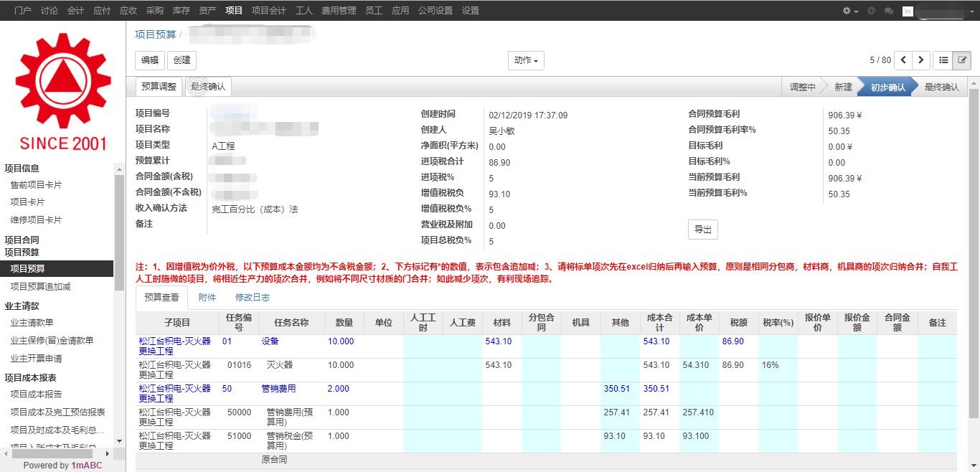This screenshot has height=472, width=980.
Task: Click task number 51000 cell
Action: pos(239,436)
